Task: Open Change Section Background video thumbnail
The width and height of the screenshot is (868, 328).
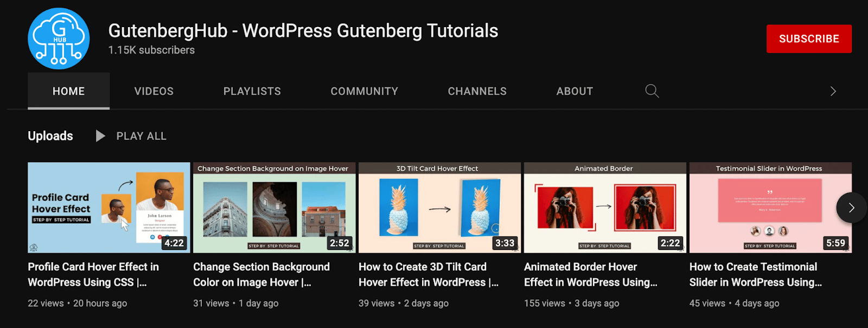Action: click(x=275, y=208)
